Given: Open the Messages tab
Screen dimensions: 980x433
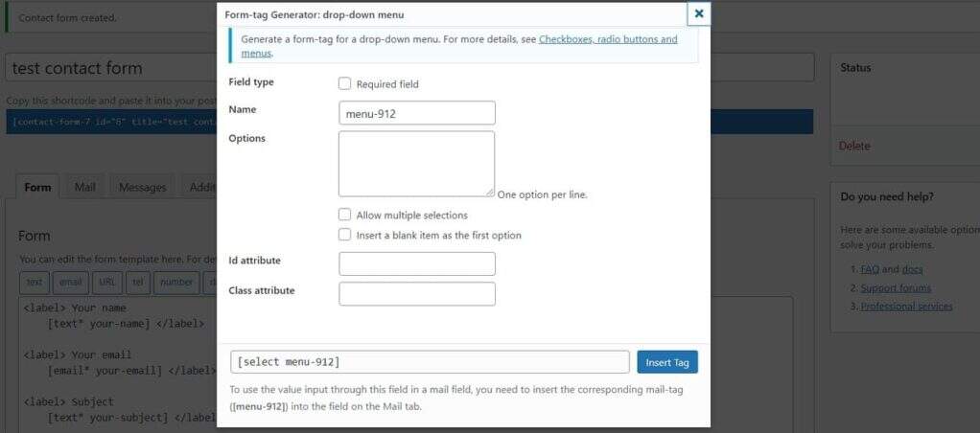Looking at the screenshot, I should coord(142,187).
